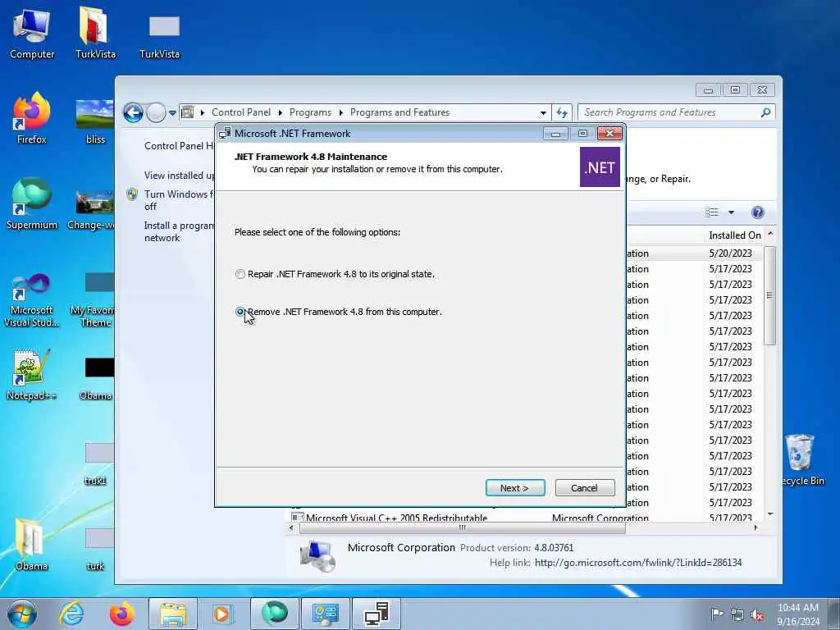Screen dimensions: 840x630
Task: Expand arrow after Programs breadcrumb
Action: pos(340,113)
